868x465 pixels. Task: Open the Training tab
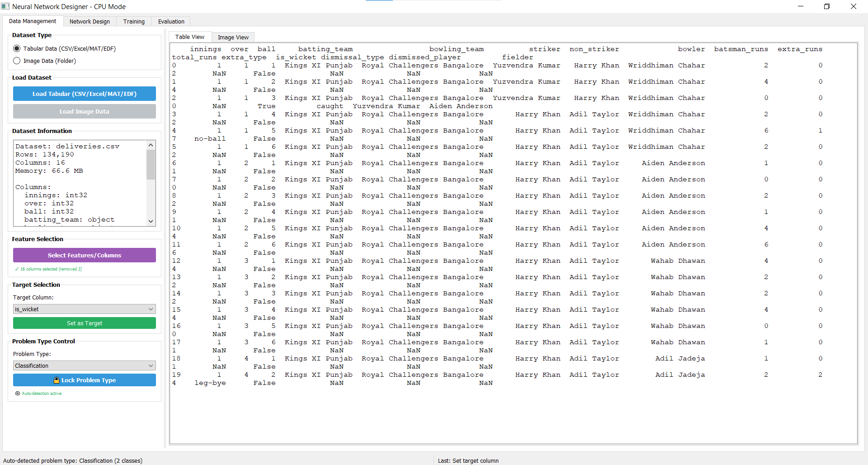pos(134,21)
